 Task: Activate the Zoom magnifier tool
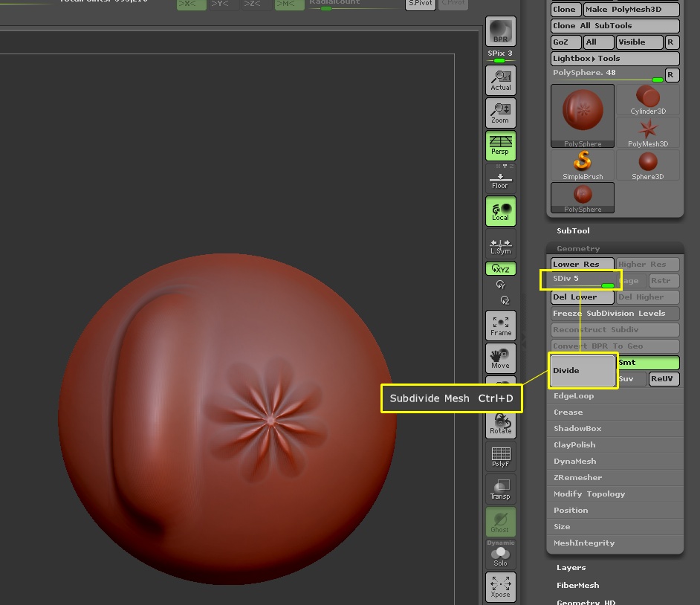click(500, 113)
